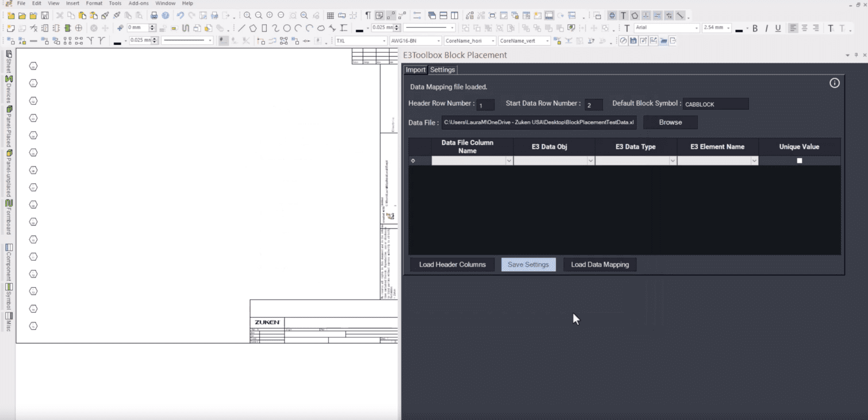Open the Formboard side tab

click(x=9, y=217)
